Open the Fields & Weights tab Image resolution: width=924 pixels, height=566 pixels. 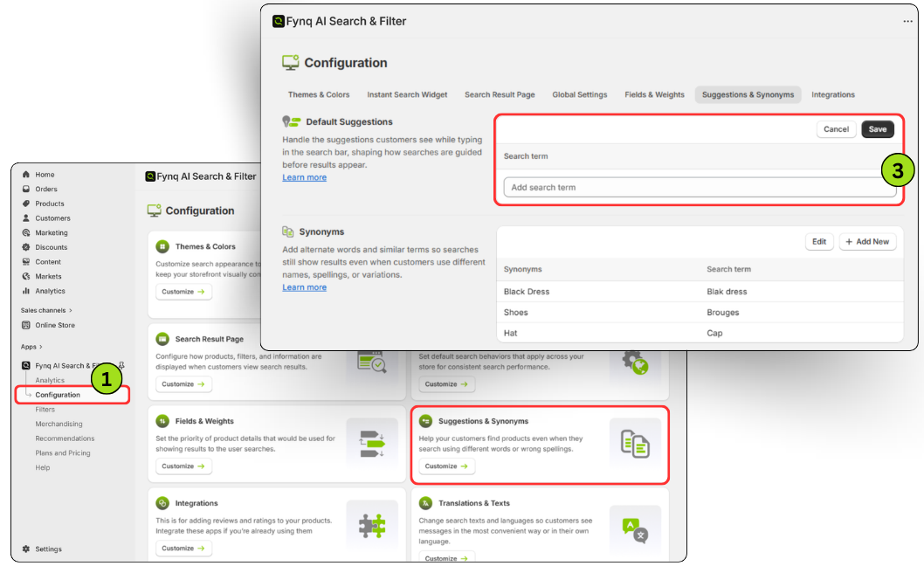pyautogui.click(x=655, y=94)
